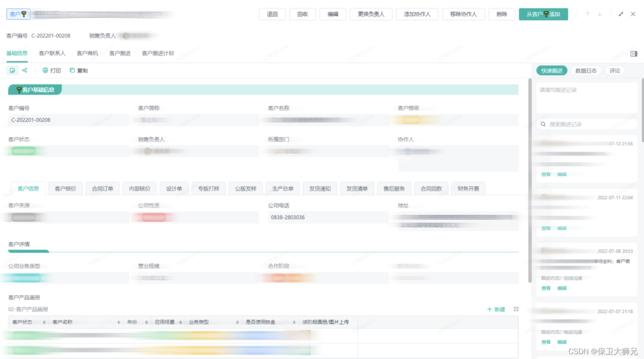The height and width of the screenshot is (359, 644).
Task: Open the 发货通知 sub-tab
Action: [320, 189]
